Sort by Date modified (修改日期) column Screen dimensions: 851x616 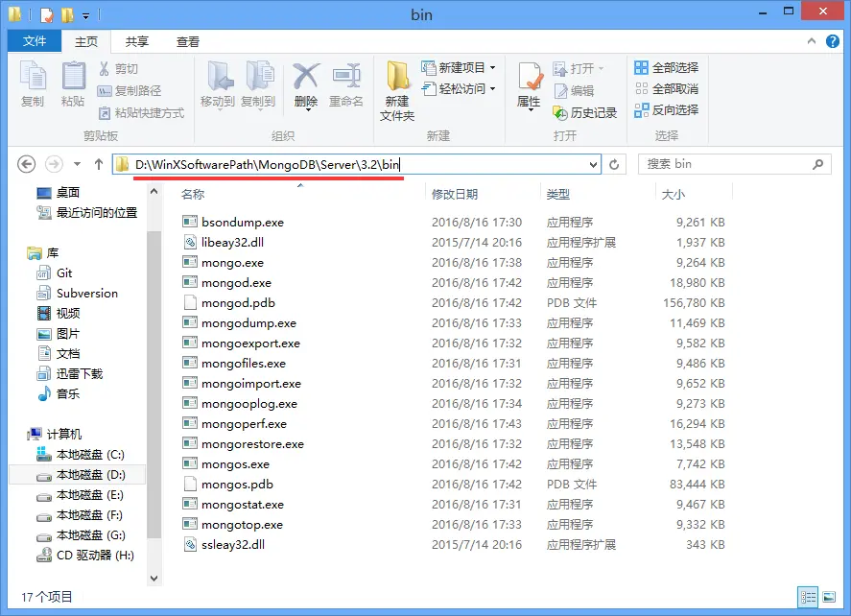coord(455,194)
